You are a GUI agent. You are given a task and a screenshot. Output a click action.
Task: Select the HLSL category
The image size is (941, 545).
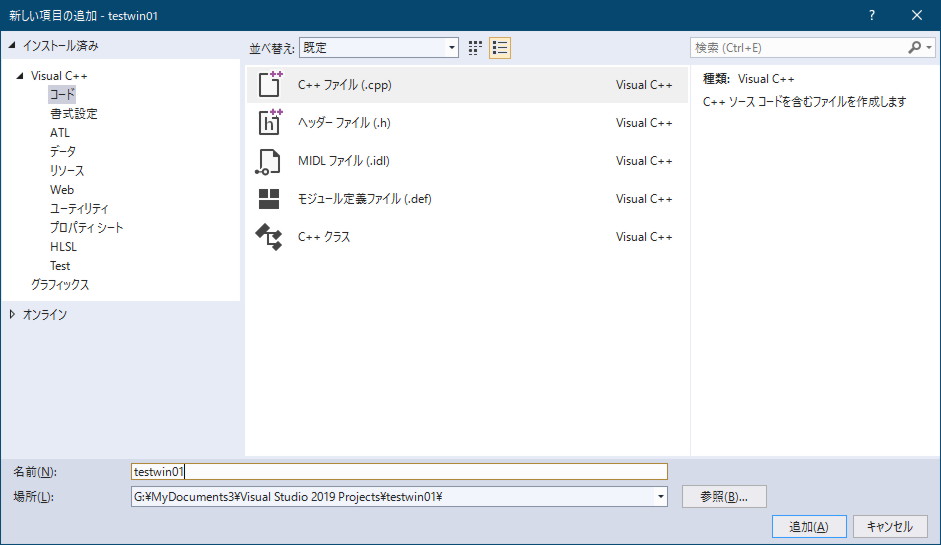click(63, 247)
